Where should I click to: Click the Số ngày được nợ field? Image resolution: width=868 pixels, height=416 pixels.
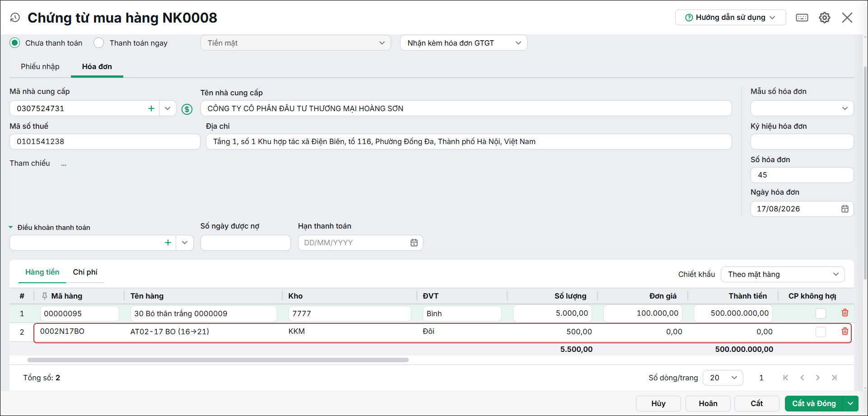246,243
